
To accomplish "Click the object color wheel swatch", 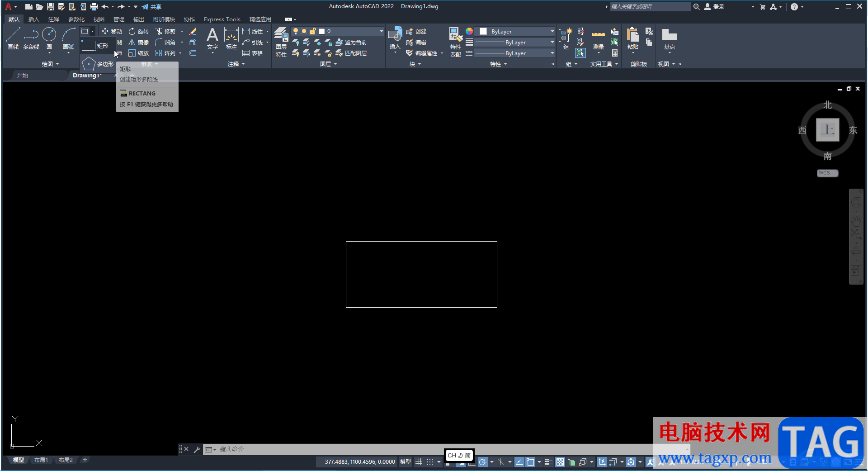I will tap(469, 31).
